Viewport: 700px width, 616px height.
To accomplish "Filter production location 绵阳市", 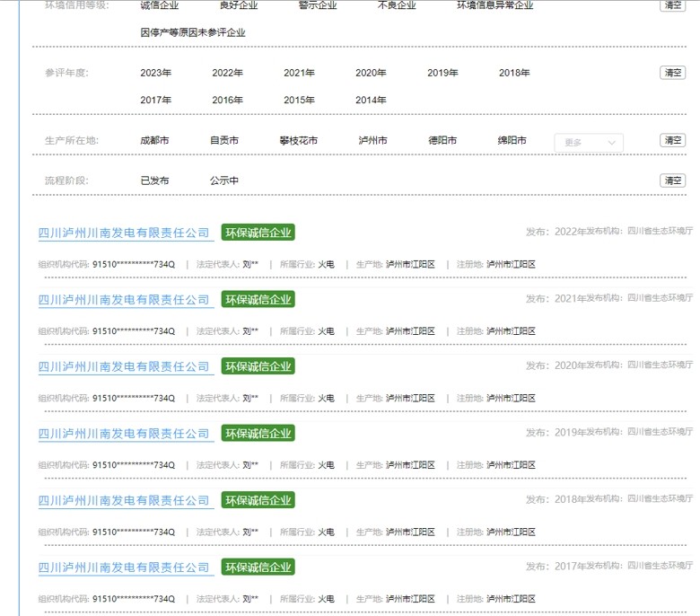I will click(512, 141).
